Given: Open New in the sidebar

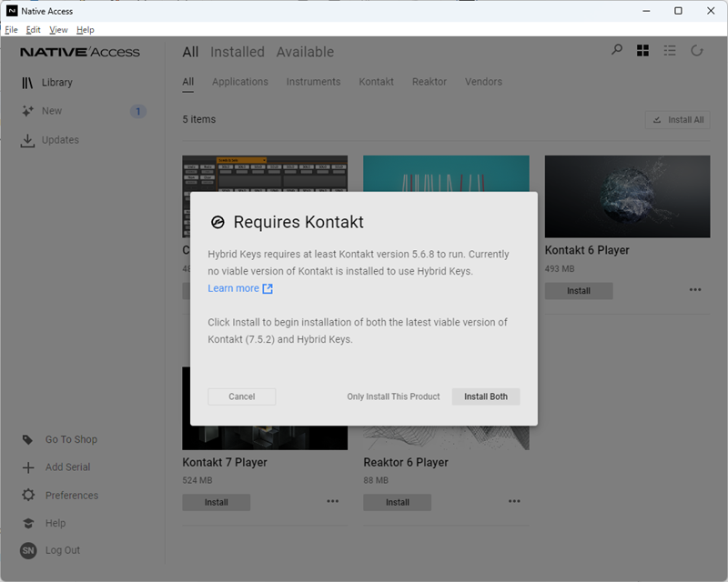Looking at the screenshot, I should pos(52,111).
